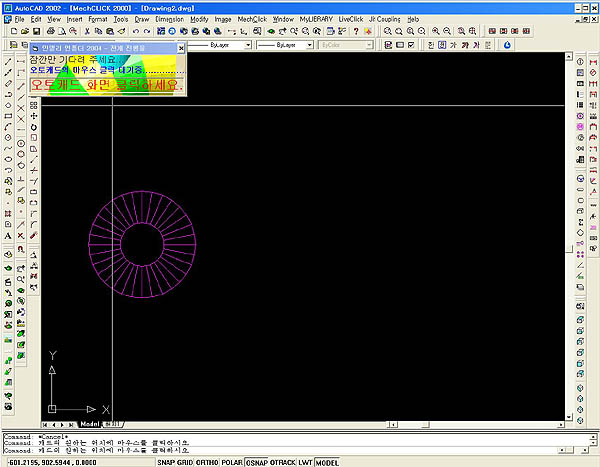Open a file with the Open icon
The height and width of the screenshot is (467, 600).
pyautogui.click(x=25, y=31)
